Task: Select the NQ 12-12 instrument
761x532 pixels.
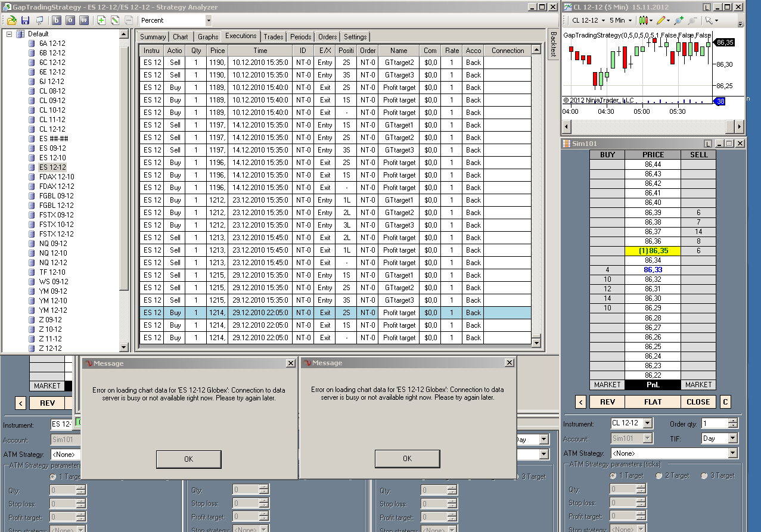Action: 53,263
